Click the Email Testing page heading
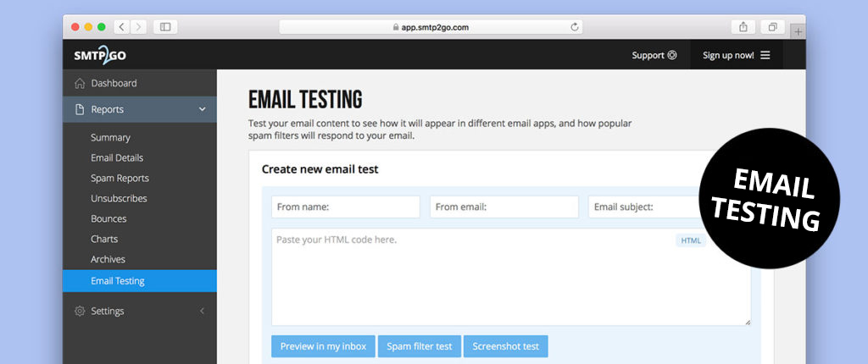 (305, 100)
